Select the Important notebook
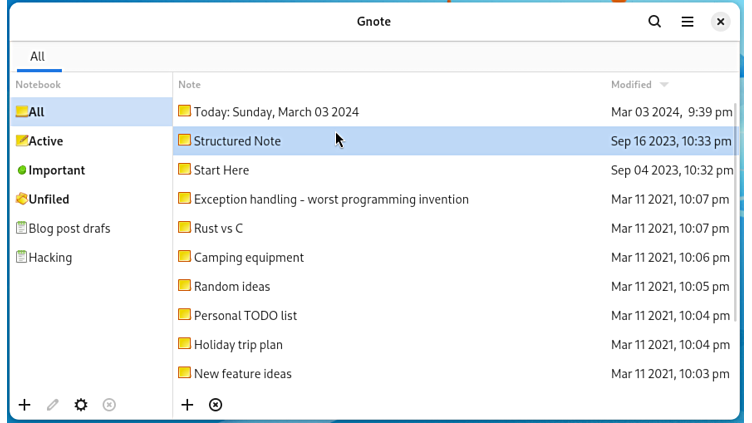 click(56, 170)
